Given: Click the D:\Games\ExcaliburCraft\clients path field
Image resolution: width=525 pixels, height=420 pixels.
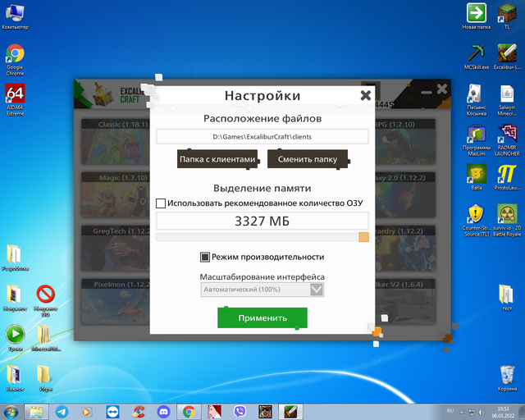Looking at the screenshot, I should 262,137.
